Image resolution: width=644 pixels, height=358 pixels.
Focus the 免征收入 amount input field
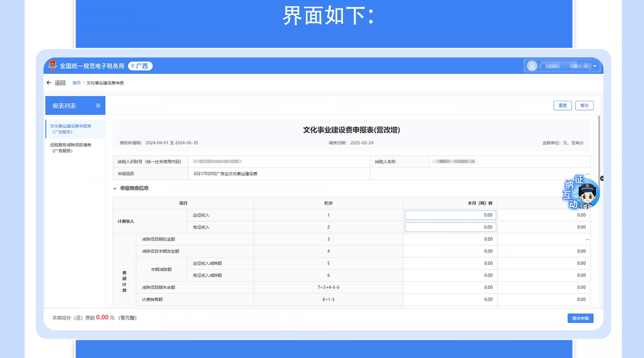(450, 227)
